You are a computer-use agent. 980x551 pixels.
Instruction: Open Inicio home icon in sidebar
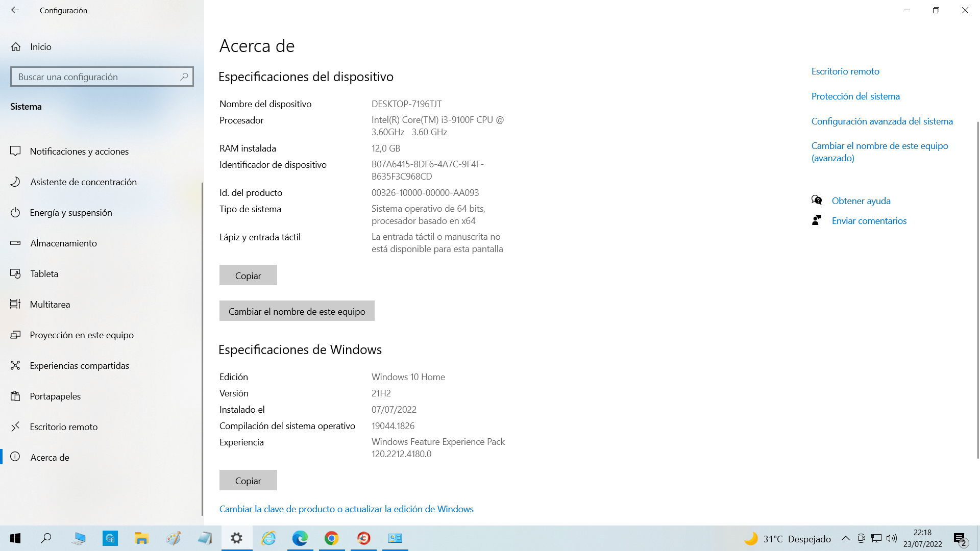(x=16, y=47)
